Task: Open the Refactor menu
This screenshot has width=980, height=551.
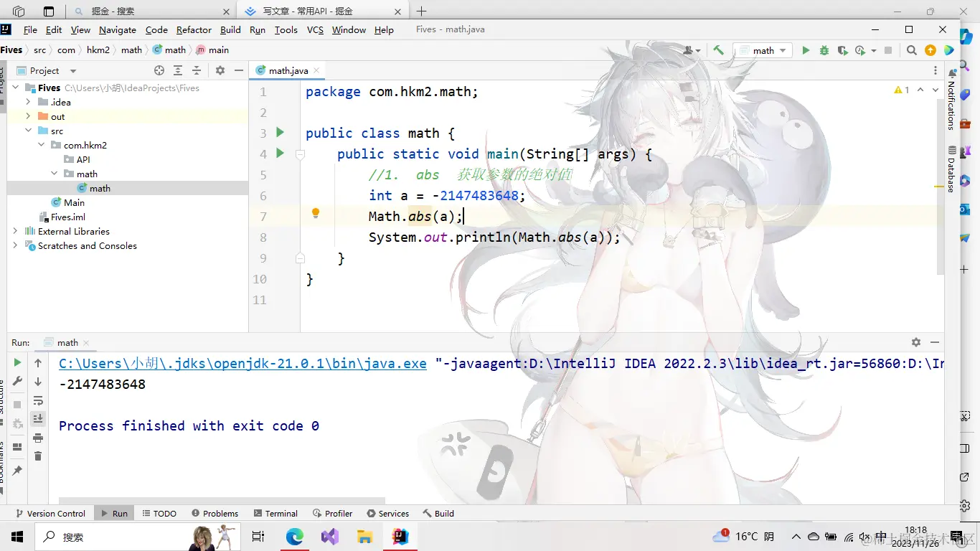Action: tap(194, 29)
